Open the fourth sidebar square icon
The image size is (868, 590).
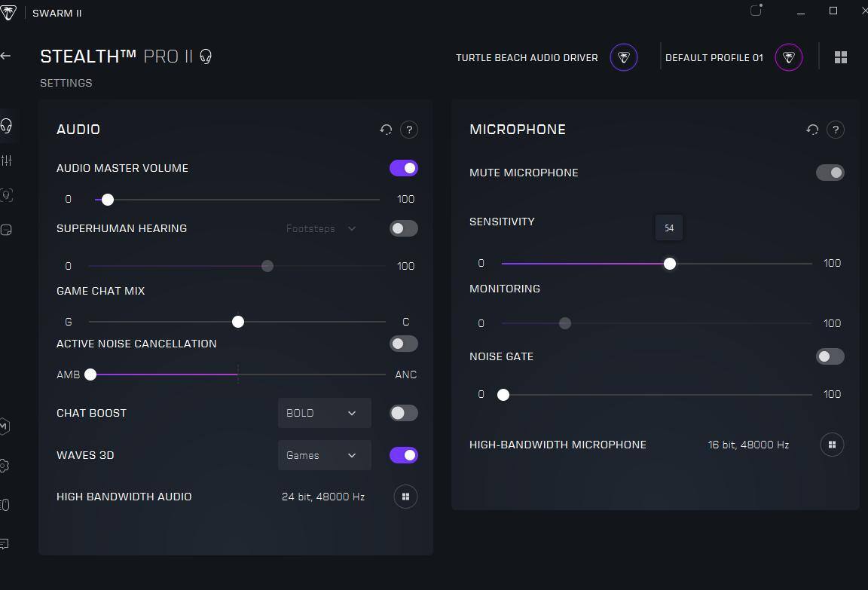(7, 230)
